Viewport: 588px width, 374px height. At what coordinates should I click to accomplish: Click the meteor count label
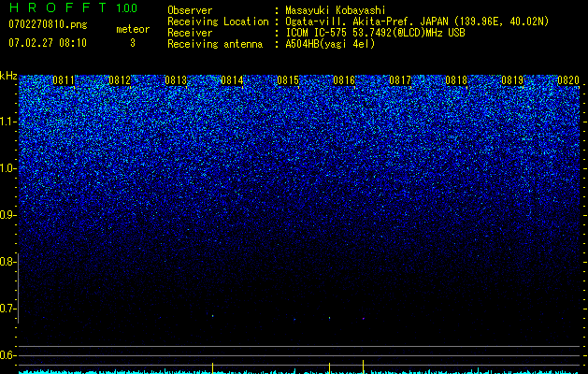tap(133, 29)
